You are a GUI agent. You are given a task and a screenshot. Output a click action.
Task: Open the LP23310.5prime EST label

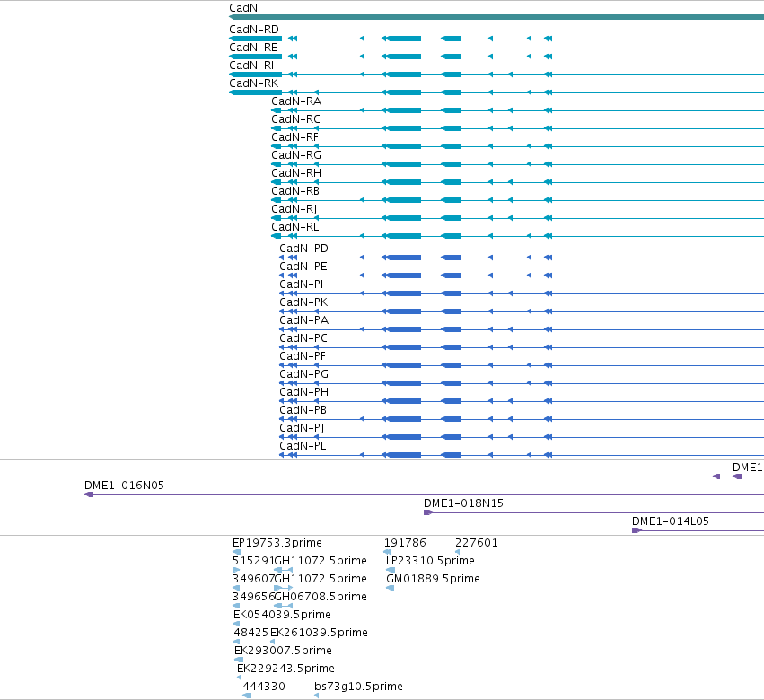click(x=430, y=561)
